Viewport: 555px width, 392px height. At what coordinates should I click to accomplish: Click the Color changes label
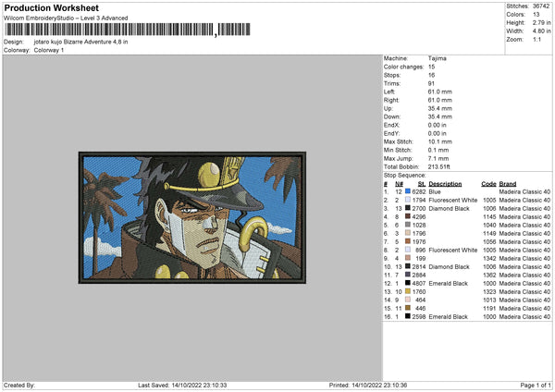tap(403, 67)
